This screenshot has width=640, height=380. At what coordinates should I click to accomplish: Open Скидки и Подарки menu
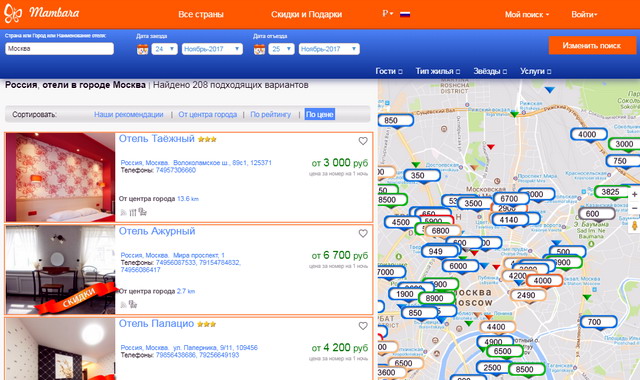point(307,14)
